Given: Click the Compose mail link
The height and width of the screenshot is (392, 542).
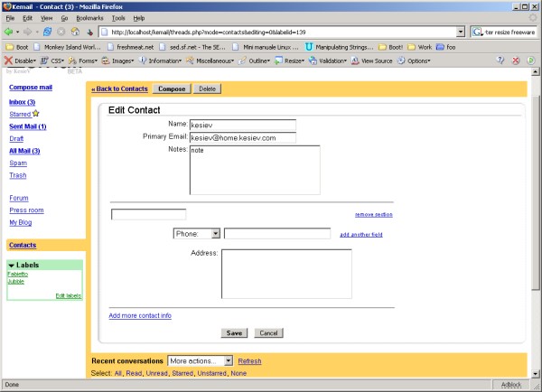Looking at the screenshot, I should [31, 87].
